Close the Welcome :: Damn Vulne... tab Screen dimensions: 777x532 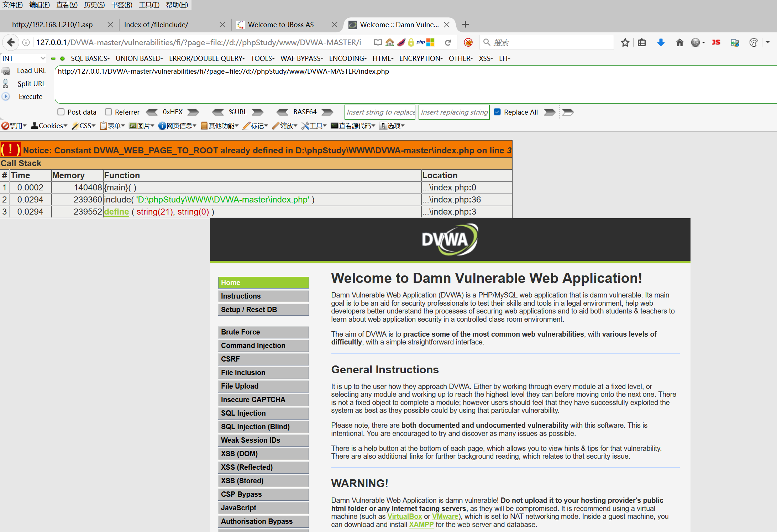click(x=447, y=25)
